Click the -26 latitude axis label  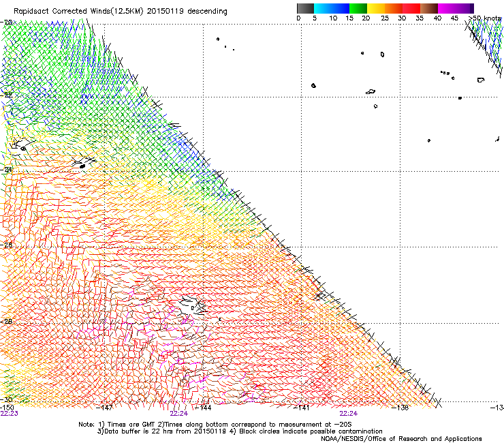point(6,245)
